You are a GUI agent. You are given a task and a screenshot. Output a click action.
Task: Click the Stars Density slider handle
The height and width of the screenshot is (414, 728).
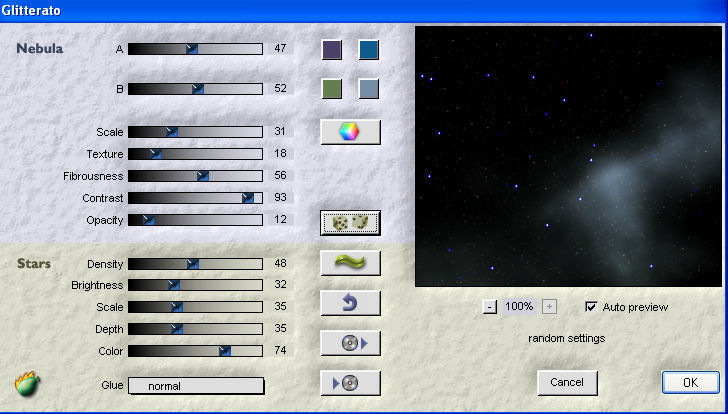tap(193, 264)
